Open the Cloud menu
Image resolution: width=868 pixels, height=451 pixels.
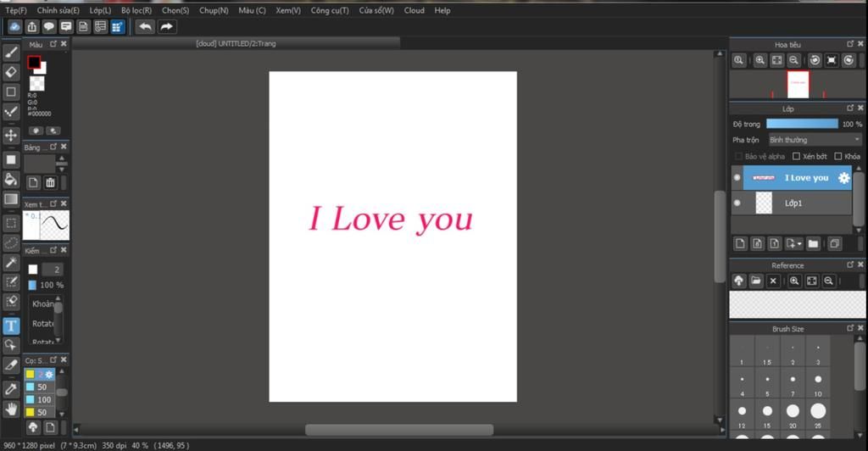414,10
